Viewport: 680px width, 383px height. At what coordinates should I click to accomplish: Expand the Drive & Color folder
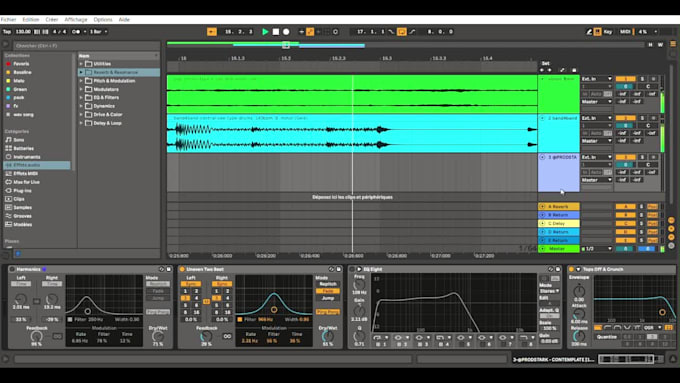[x=81, y=115]
